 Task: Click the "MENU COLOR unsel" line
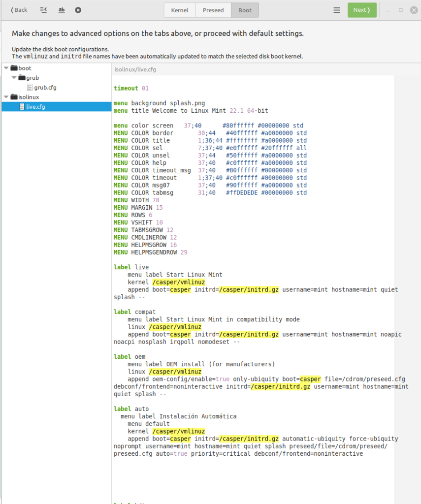210,155
